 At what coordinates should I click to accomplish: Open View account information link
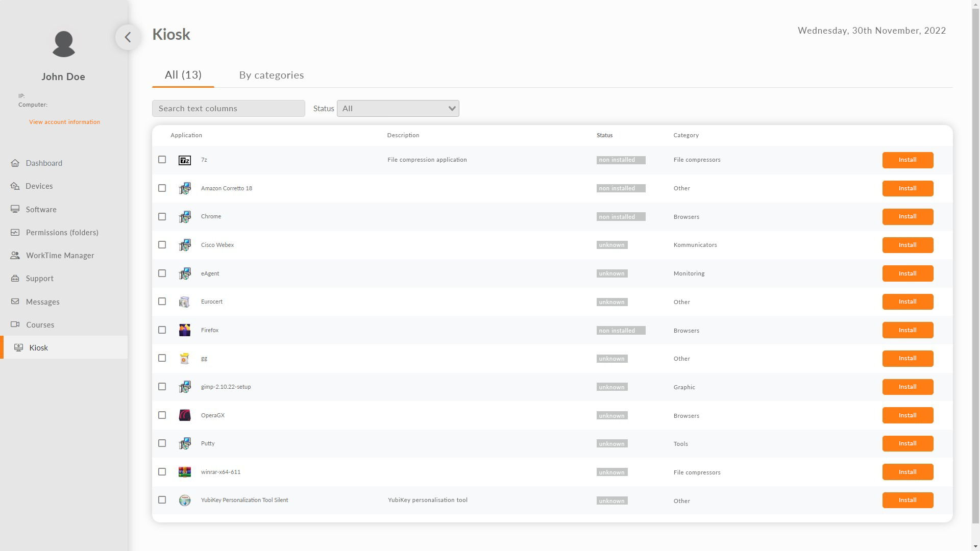click(64, 122)
